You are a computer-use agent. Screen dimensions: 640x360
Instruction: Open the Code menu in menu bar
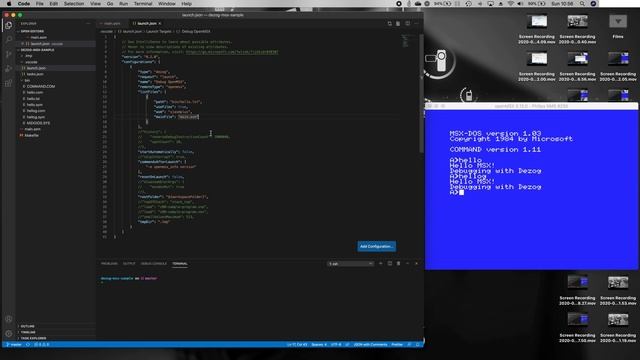(x=24, y=4)
